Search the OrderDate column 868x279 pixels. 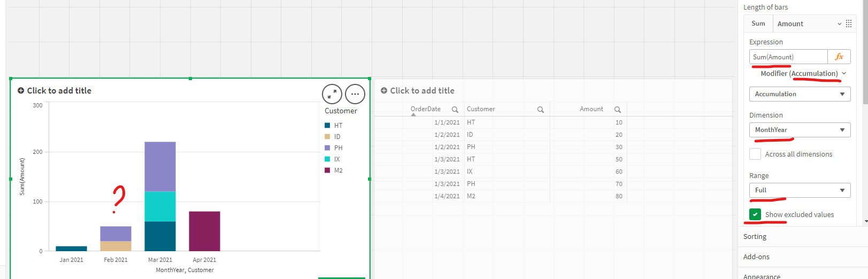click(x=455, y=110)
